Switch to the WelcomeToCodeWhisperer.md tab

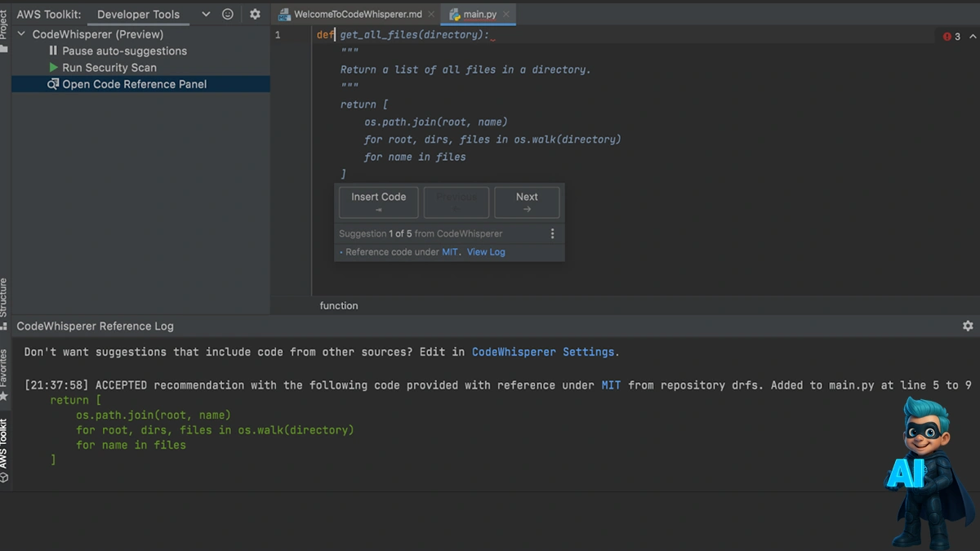(358, 15)
